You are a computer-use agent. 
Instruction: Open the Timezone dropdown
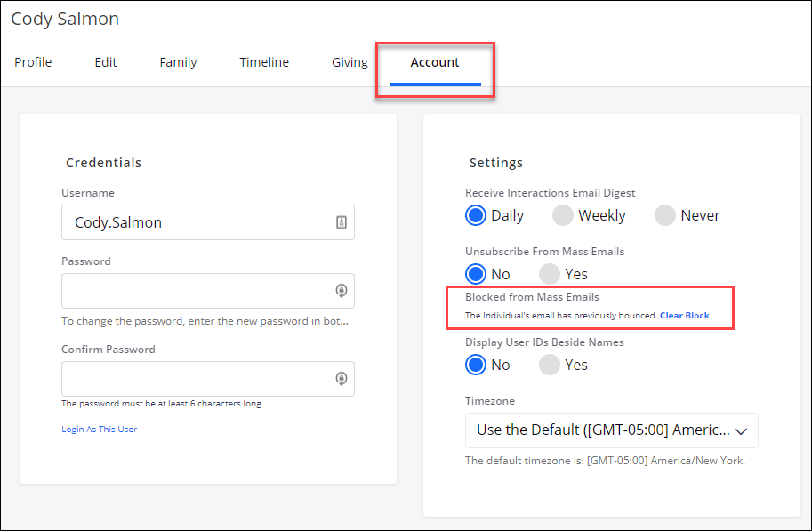click(x=611, y=430)
